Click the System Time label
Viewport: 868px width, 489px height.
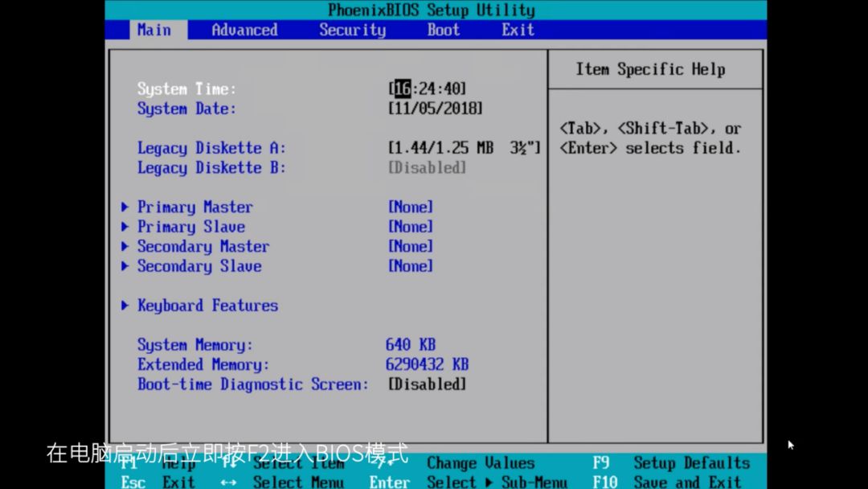(x=186, y=88)
